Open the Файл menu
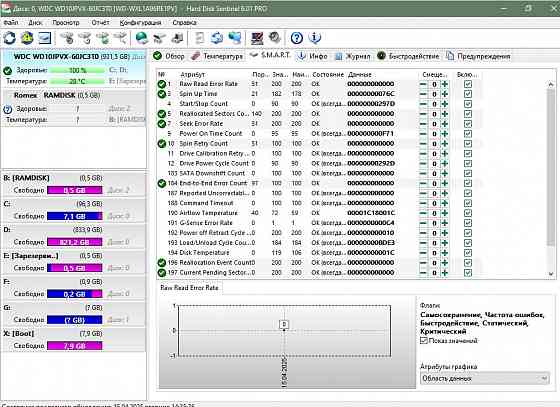The width and height of the screenshot is (560, 407). pos(11,22)
